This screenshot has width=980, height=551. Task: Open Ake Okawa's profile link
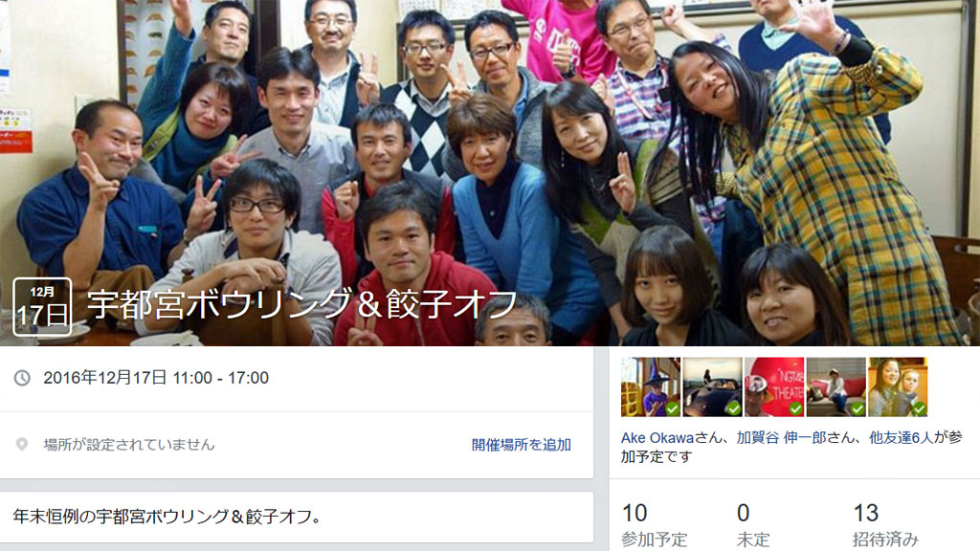coord(657,438)
